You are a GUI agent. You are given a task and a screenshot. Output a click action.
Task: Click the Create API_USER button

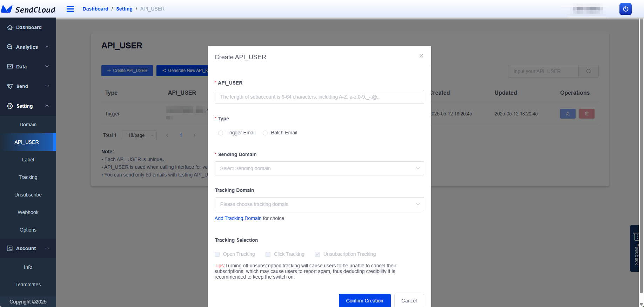(127, 71)
